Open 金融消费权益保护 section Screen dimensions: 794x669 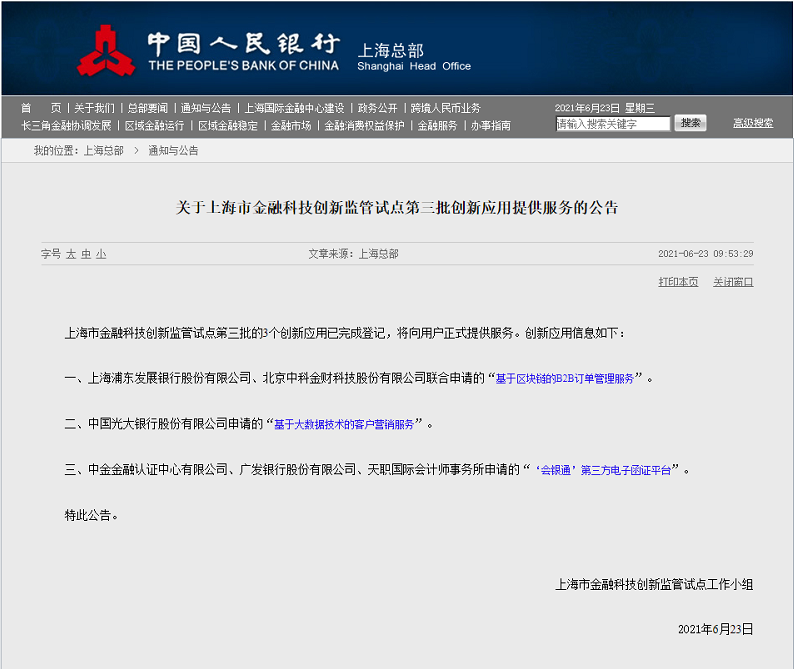tap(364, 125)
